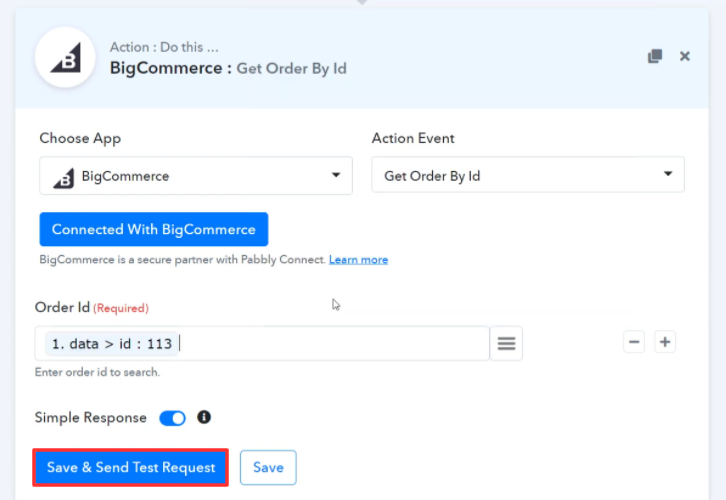Remove field with the minus button
This screenshot has width=726, height=500.
click(634, 342)
